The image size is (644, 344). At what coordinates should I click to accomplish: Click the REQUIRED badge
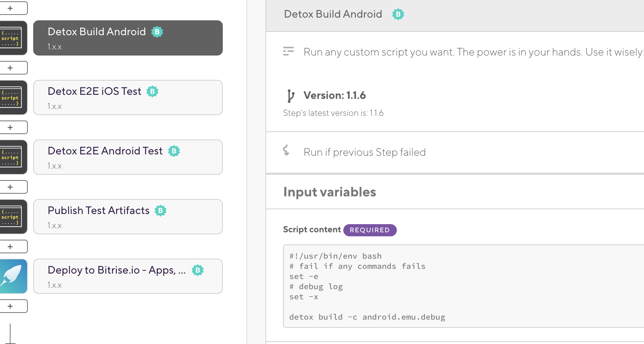(x=370, y=230)
